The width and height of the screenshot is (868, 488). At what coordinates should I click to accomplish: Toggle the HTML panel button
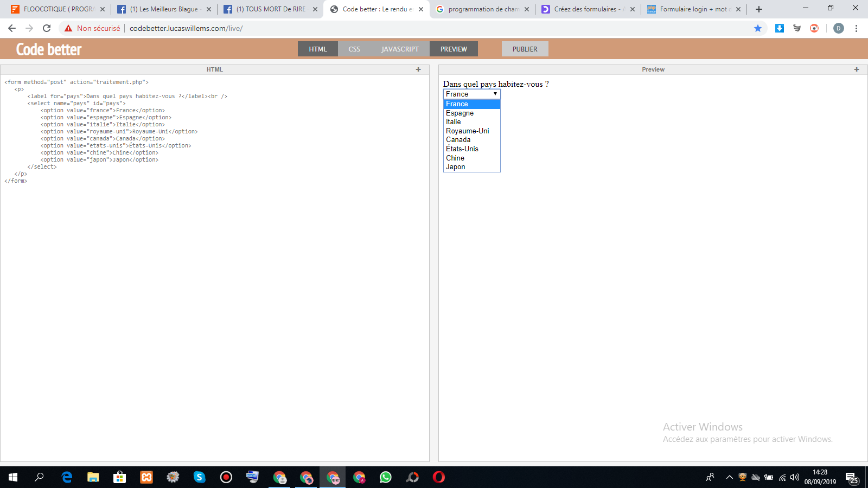pos(318,49)
